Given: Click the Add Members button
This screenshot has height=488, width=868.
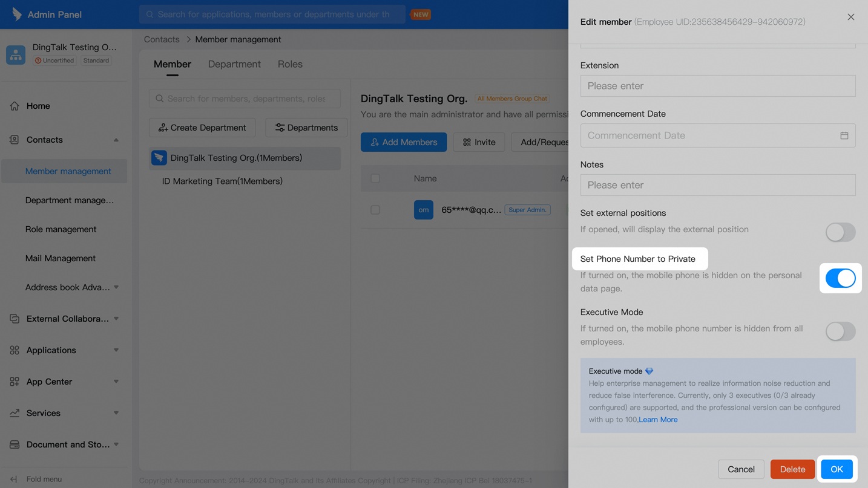Looking at the screenshot, I should pyautogui.click(x=404, y=142).
